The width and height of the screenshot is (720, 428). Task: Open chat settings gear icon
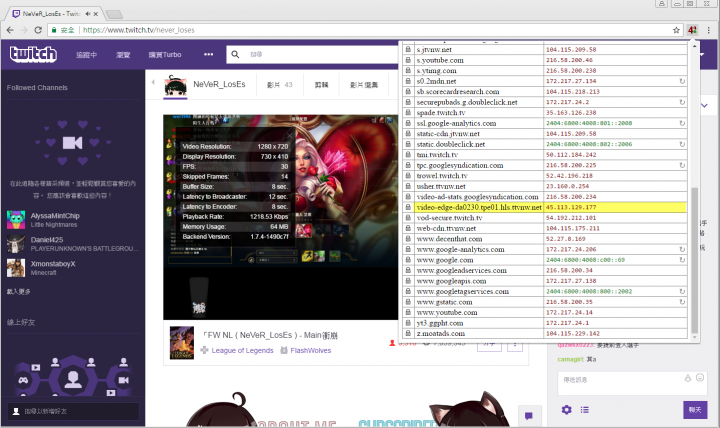567,409
